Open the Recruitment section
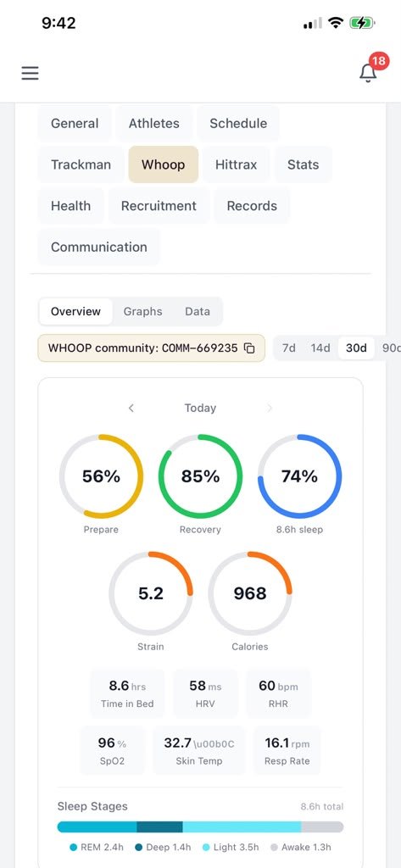 point(159,206)
